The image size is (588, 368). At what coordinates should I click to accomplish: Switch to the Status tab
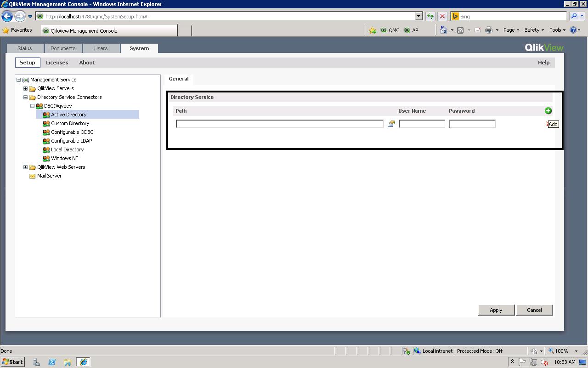[25, 48]
